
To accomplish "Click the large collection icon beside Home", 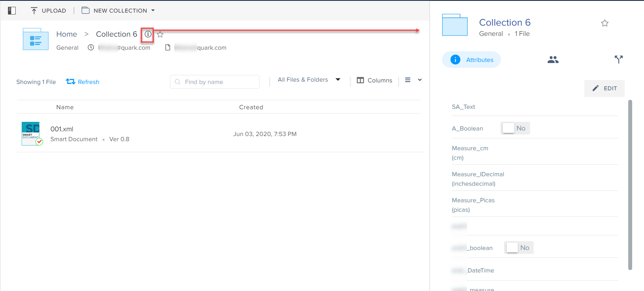I will pos(35,39).
